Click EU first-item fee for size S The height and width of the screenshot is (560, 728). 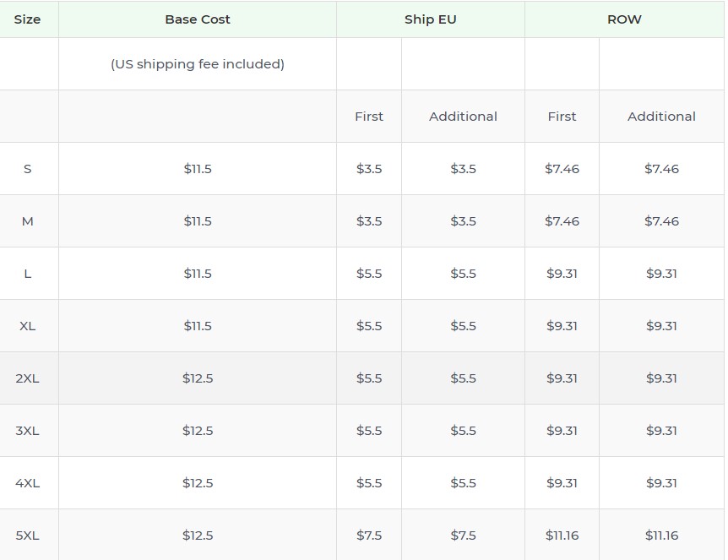[369, 169]
